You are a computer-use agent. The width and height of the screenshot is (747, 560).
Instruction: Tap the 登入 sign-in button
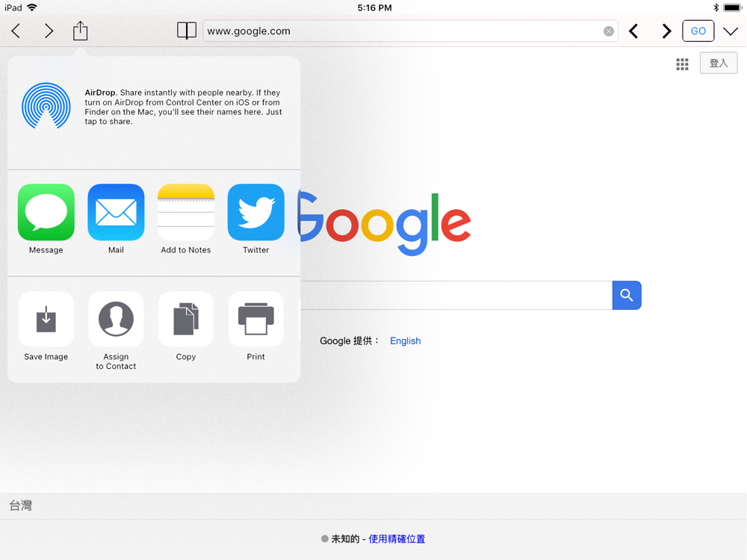[x=719, y=63]
